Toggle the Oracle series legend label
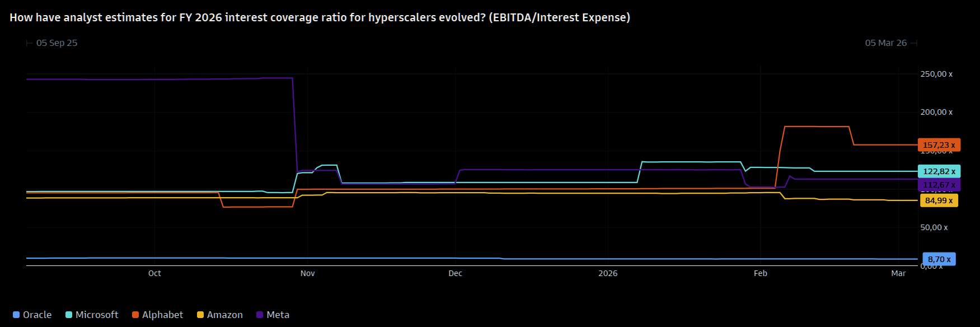The height and width of the screenshot is (327, 980). [x=37, y=315]
